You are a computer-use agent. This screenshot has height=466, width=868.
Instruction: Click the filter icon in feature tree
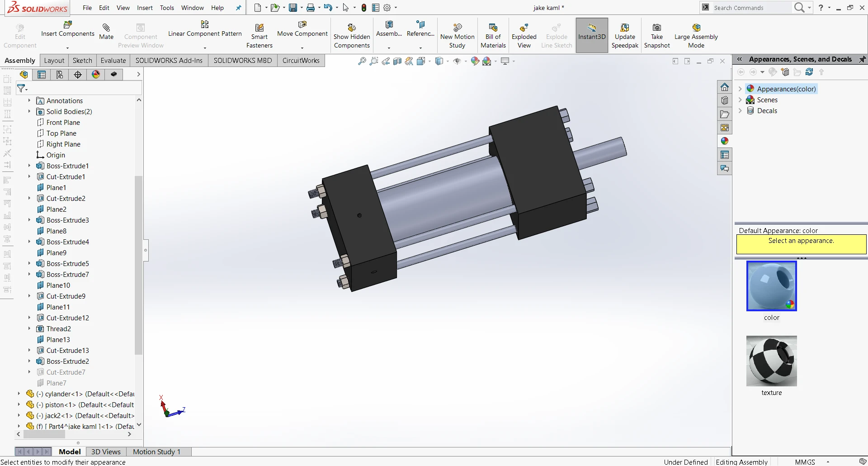click(21, 88)
